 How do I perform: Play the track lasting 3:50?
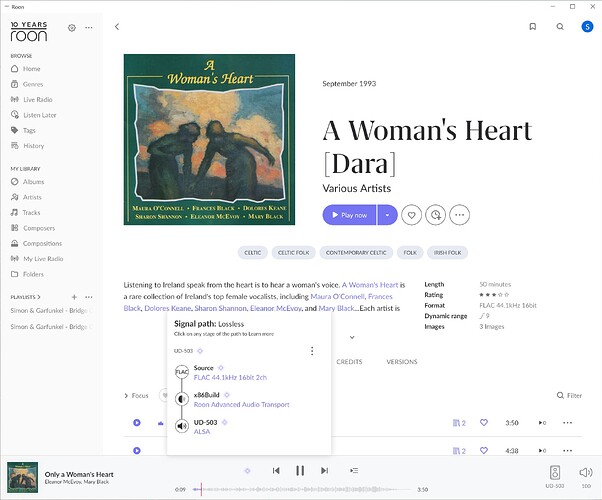(x=137, y=422)
